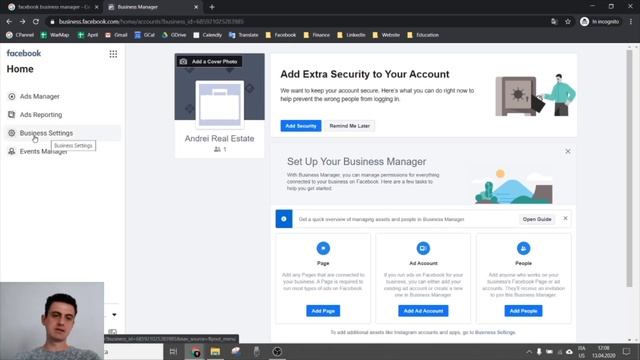Close the Business Manager tab

click(196, 7)
